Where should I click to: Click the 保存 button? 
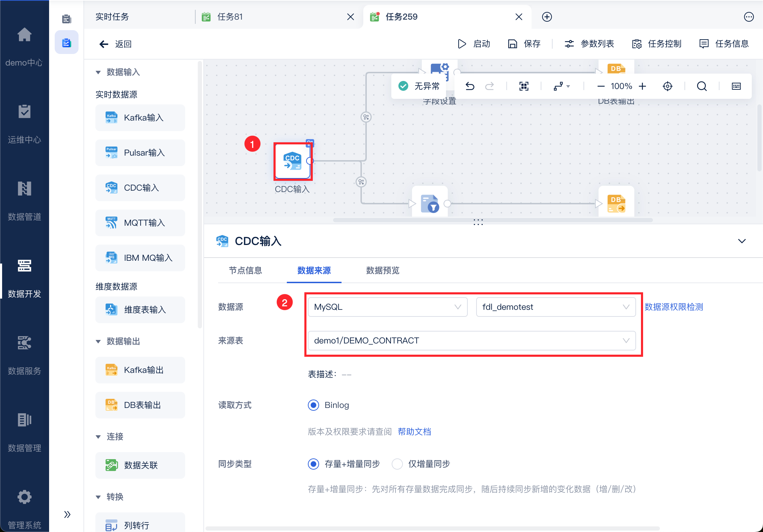pos(525,44)
